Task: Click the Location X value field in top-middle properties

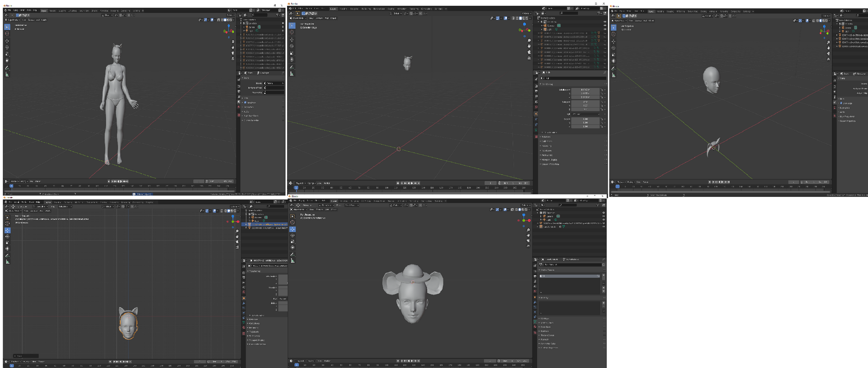Action: click(585, 90)
